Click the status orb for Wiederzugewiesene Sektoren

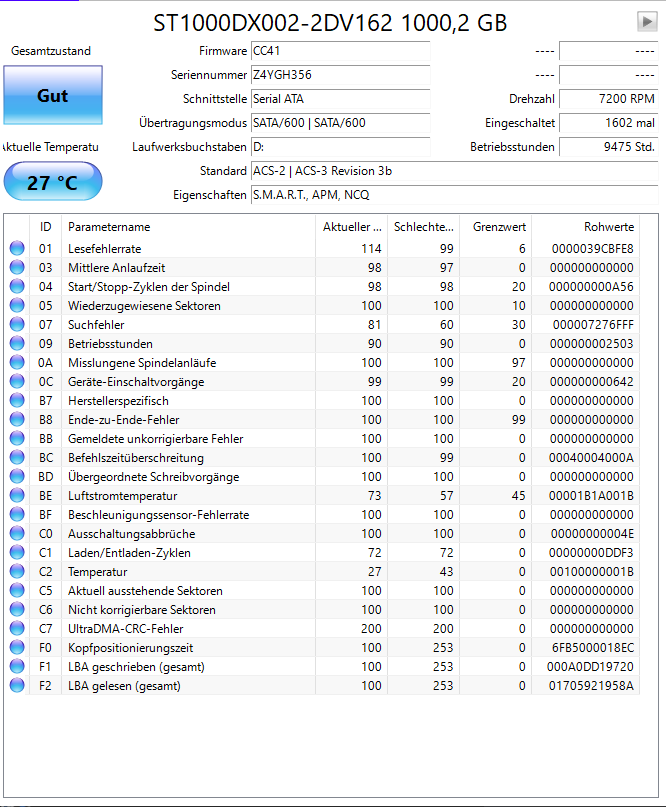point(17,305)
